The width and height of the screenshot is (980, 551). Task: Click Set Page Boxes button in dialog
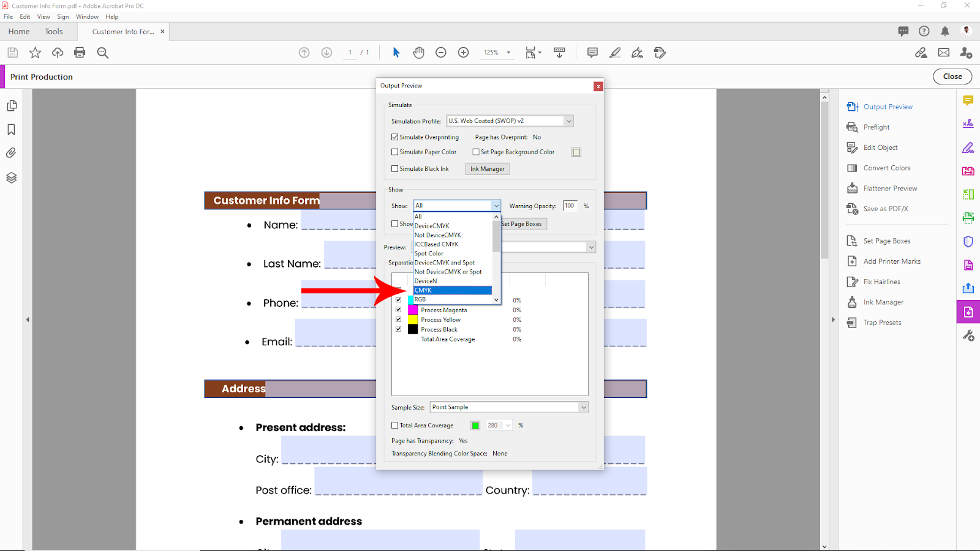pos(522,224)
